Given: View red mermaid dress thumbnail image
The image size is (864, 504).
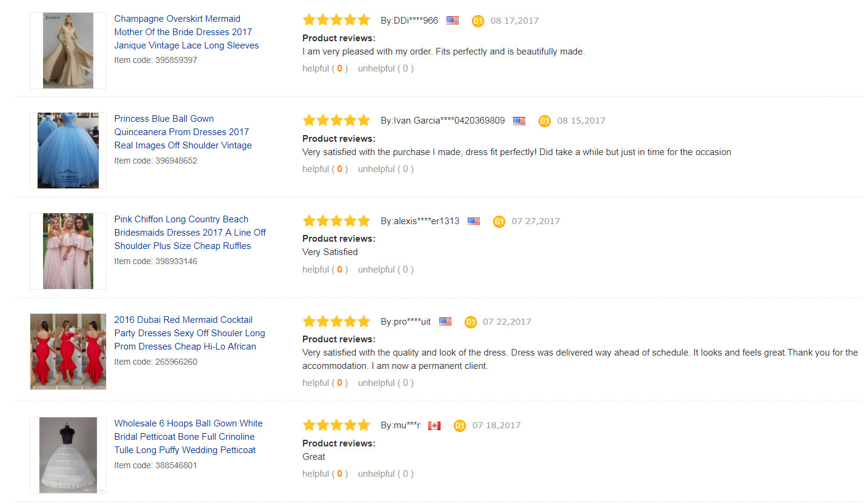Looking at the screenshot, I should pyautogui.click(x=68, y=351).
